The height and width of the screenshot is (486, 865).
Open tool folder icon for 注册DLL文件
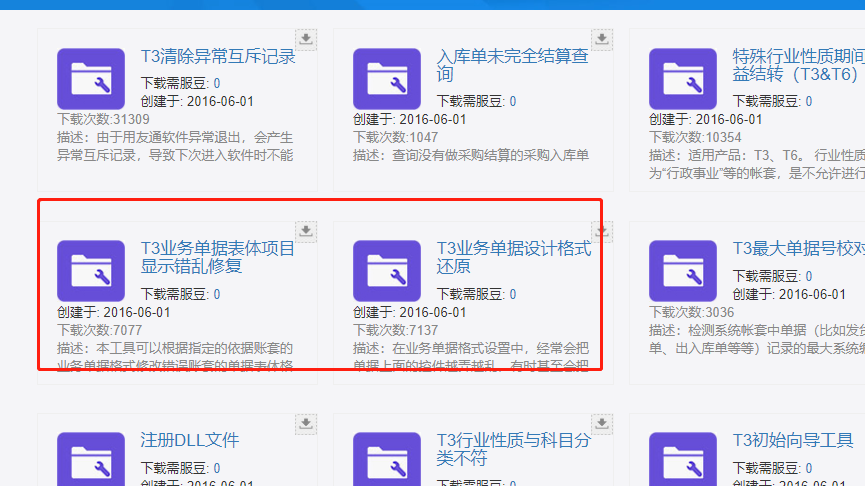pos(91,459)
